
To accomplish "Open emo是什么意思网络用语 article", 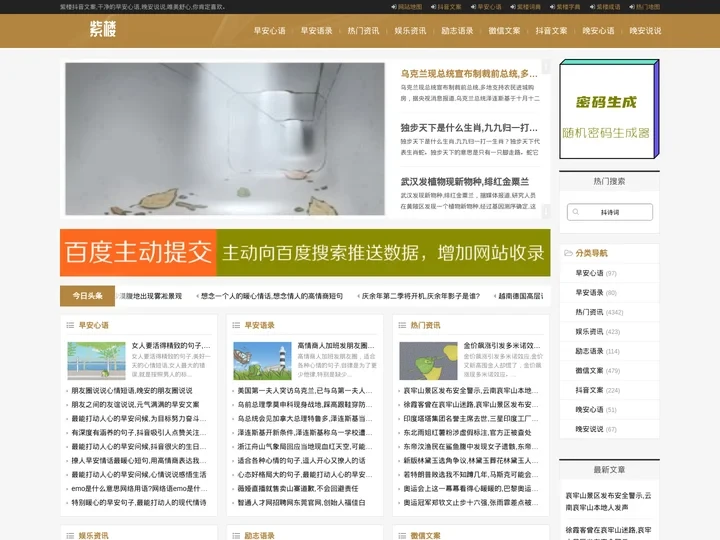I will point(139,489).
